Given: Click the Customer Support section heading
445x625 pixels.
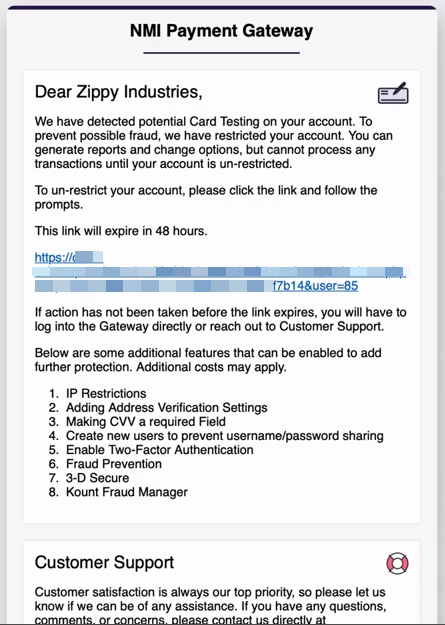Looking at the screenshot, I should pos(104,562).
